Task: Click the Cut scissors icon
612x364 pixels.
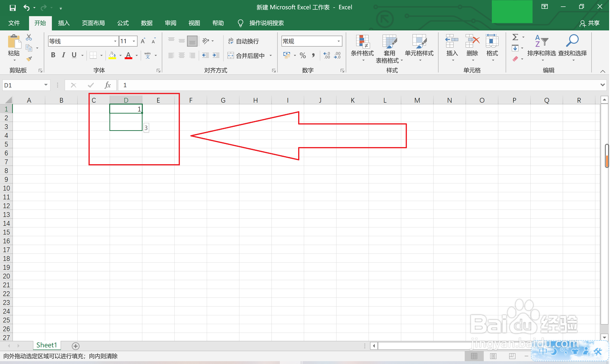Action: tap(29, 37)
